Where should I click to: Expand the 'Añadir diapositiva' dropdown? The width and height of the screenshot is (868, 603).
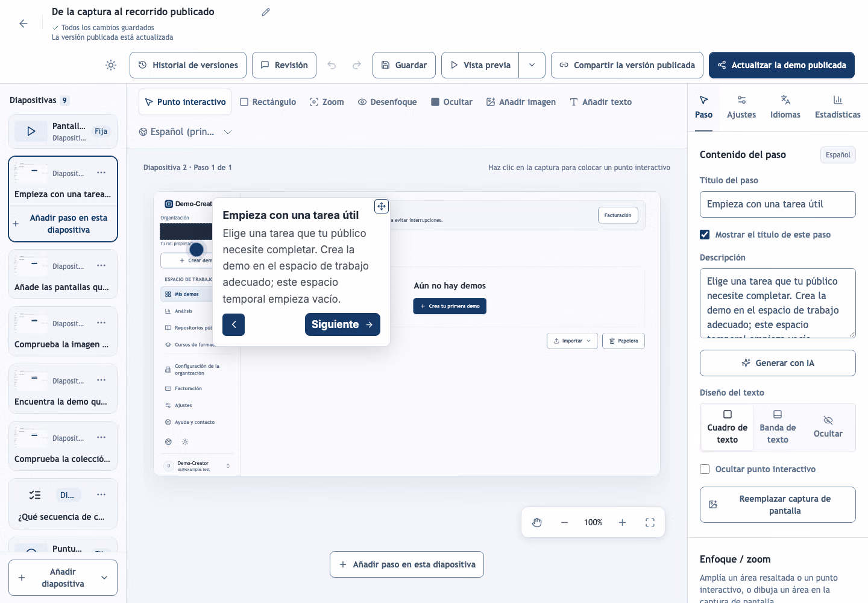point(104,578)
